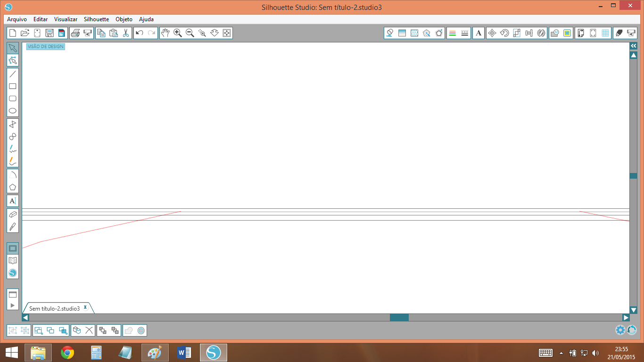Screen dimensions: 644x362
Task: Select the Arc drawing tool
Action: click(13, 175)
